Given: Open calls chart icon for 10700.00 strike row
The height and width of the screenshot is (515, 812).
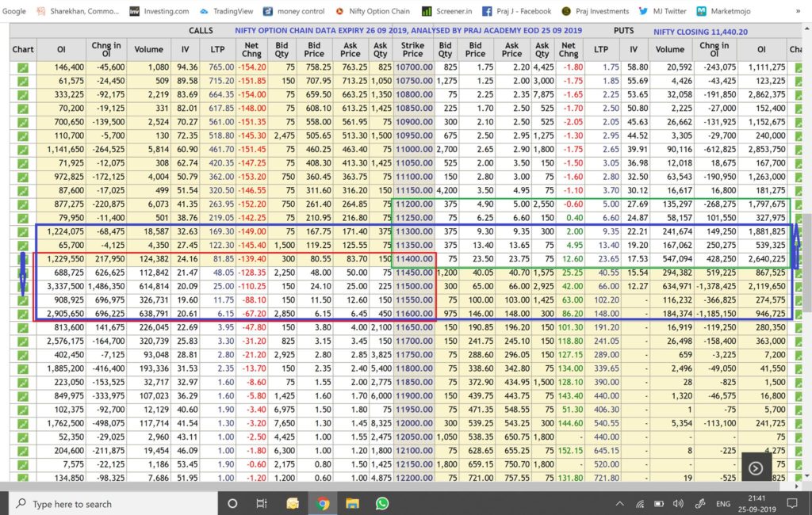Looking at the screenshot, I should pos(23,68).
